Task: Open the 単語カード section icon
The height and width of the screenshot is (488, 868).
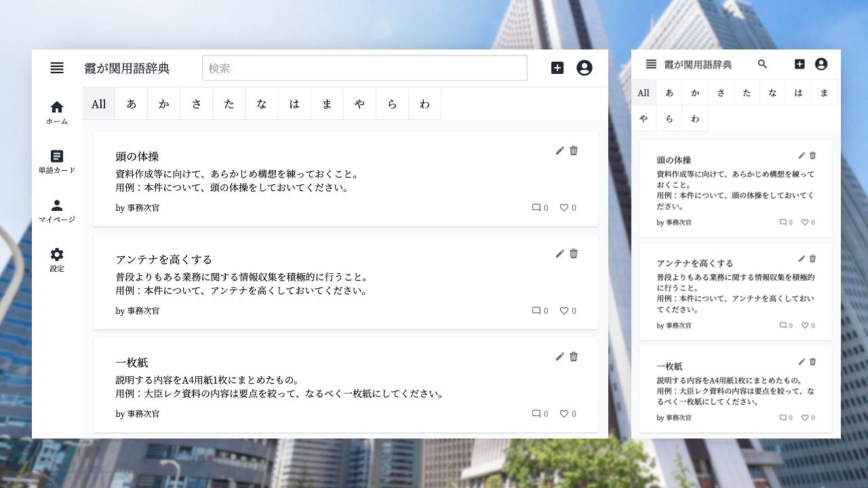Action: click(x=57, y=156)
